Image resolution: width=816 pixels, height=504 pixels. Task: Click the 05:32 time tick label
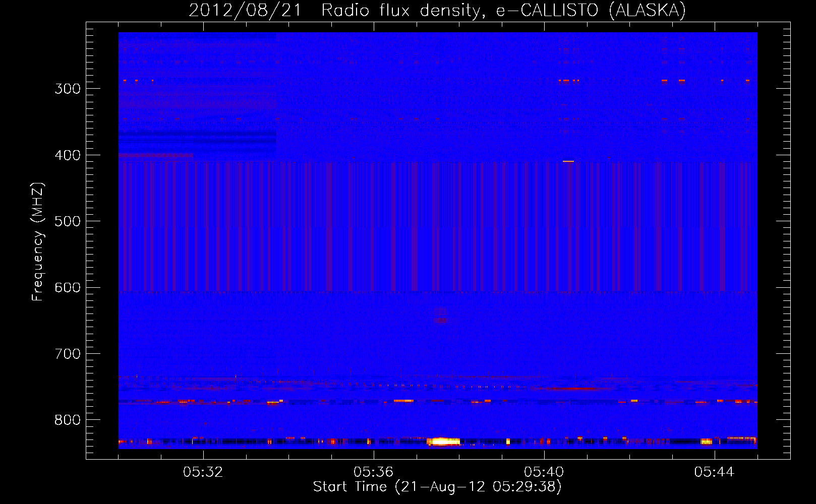pyautogui.click(x=203, y=472)
